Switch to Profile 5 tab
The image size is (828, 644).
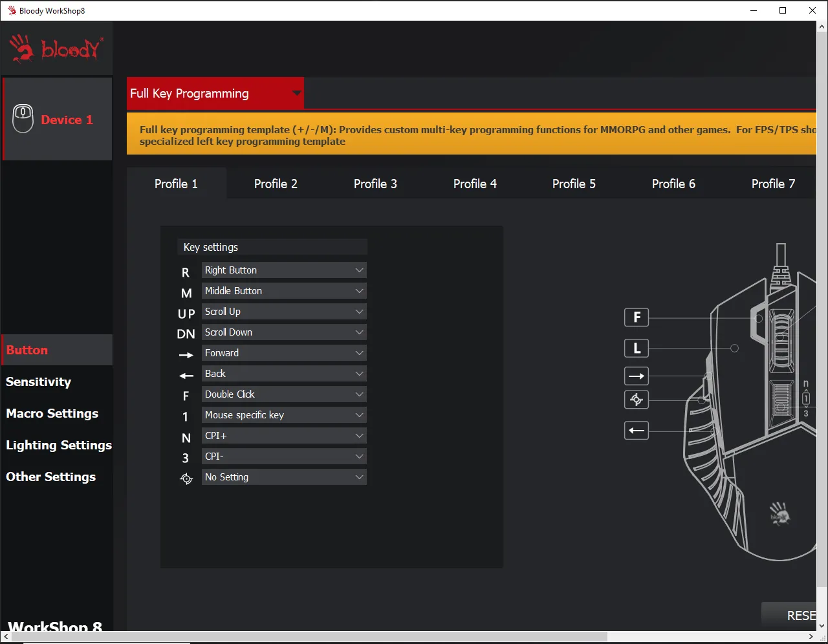point(574,184)
